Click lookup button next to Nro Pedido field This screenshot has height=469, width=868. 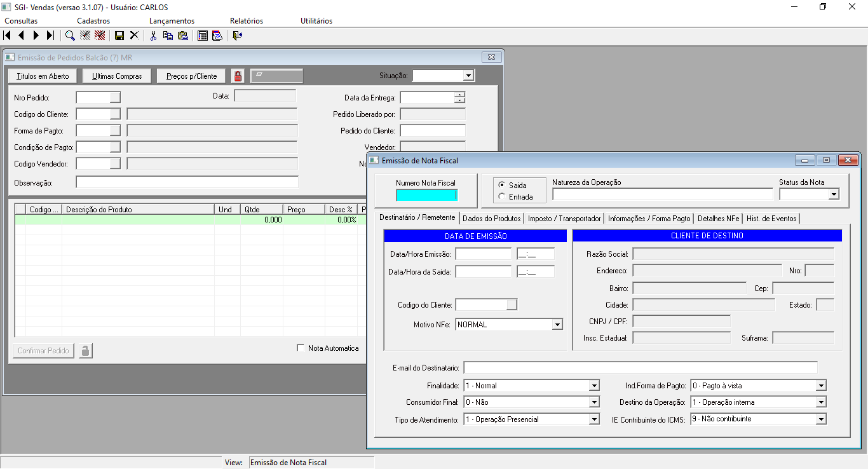[115, 97]
